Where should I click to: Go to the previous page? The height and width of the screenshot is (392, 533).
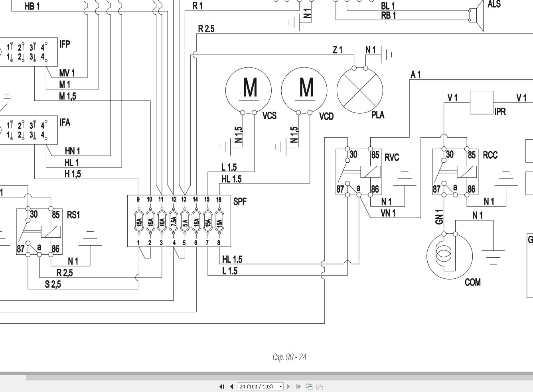pos(232,386)
